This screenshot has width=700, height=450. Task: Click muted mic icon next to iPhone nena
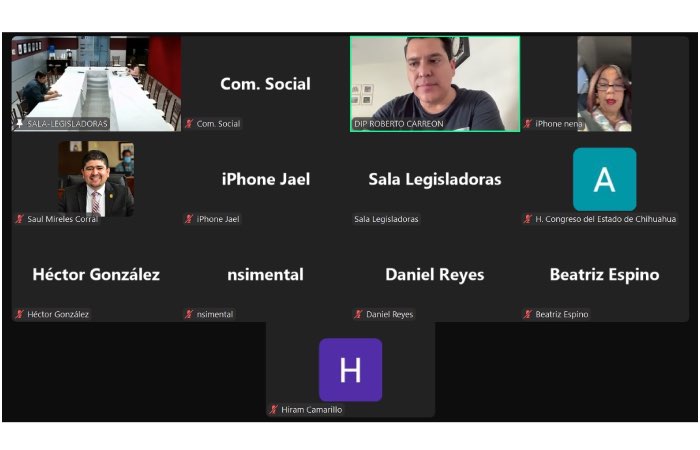[528, 124]
